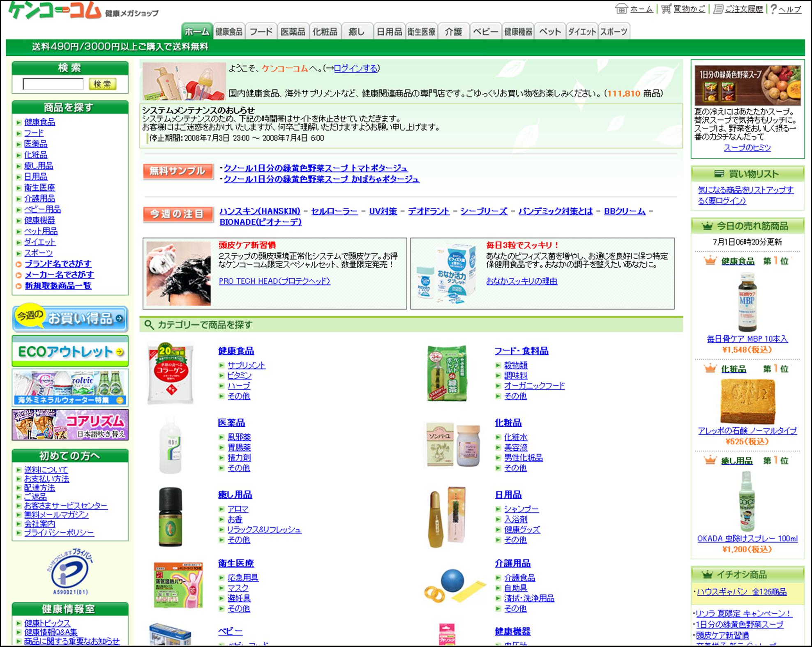Open the Volvic mineral water banner
Viewport: 812px width, 647px height.
tap(70, 387)
